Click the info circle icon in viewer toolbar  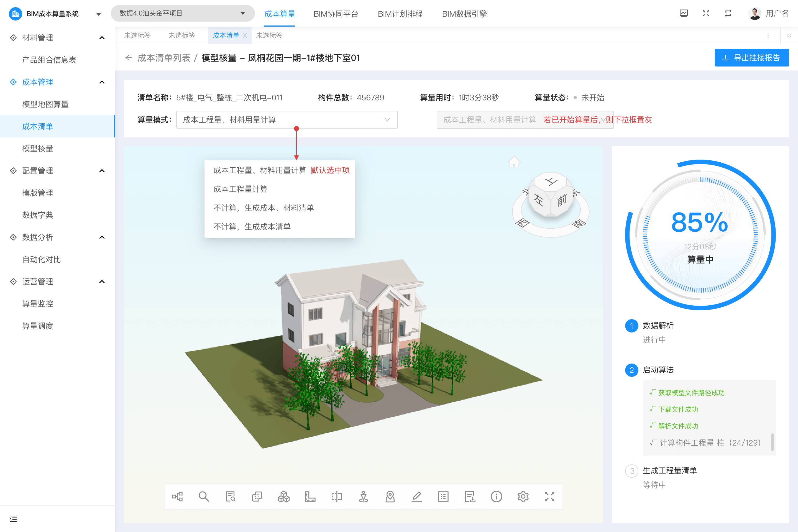tap(496, 497)
